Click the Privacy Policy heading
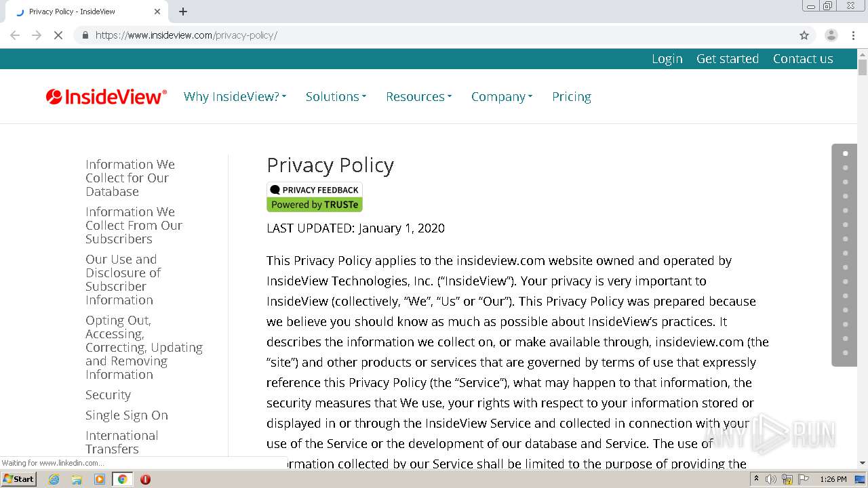Screen dimensions: 868x488 pyautogui.click(x=330, y=165)
